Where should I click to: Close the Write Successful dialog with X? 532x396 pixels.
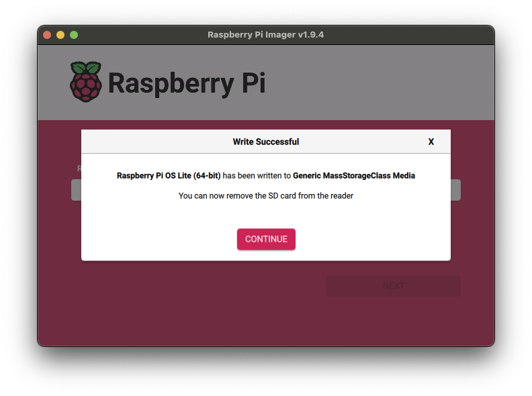point(431,142)
